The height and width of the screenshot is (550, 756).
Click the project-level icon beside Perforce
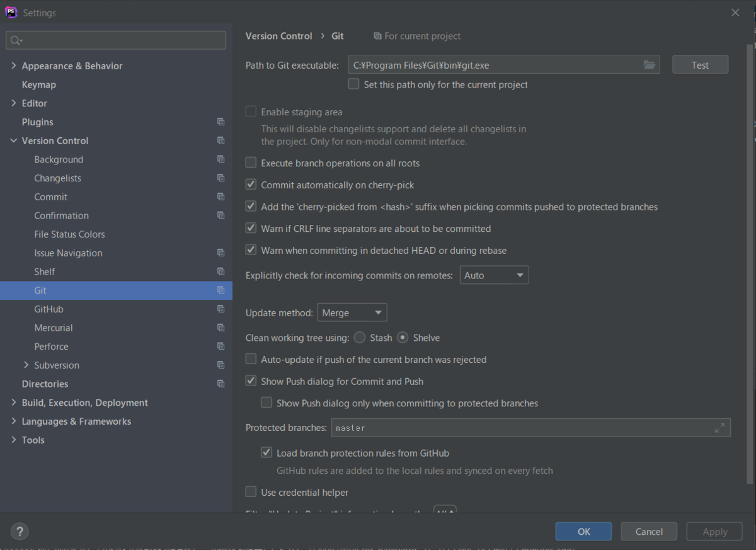(220, 347)
